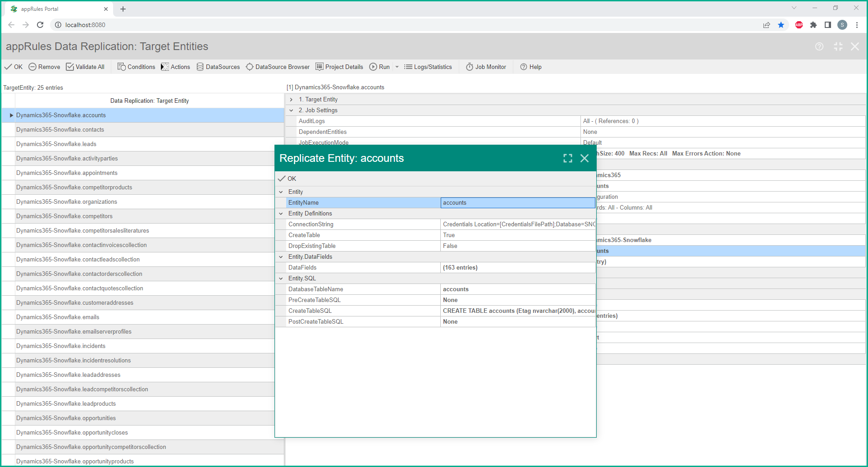Click the PreCreateTableSQL None value
Screen dimensions: 868x467
pos(518,300)
